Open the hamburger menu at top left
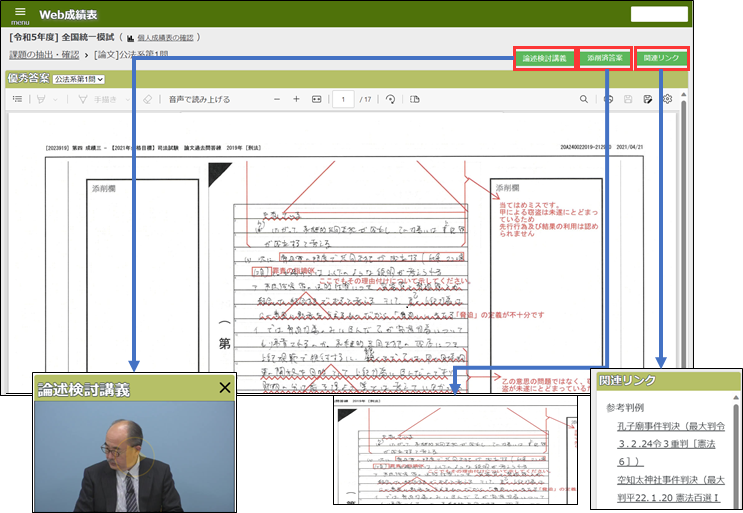Screen dimensions: 743x513 pos(20,13)
